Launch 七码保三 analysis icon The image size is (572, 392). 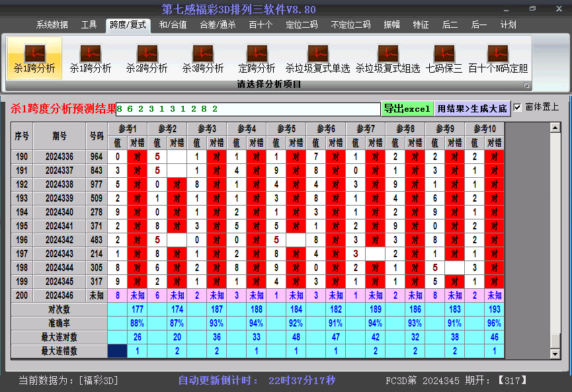[444, 58]
